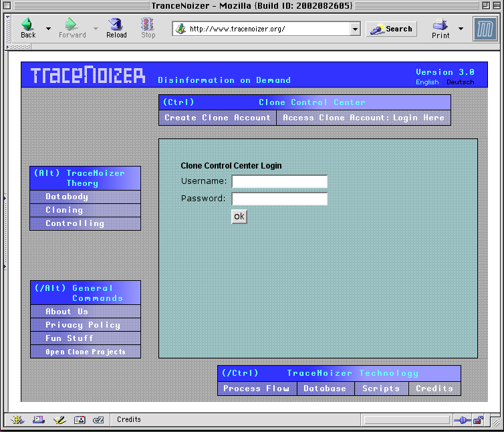504x432 pixels.
Task: Click the Version 3.0 text
Action: (x=445, y=72)
